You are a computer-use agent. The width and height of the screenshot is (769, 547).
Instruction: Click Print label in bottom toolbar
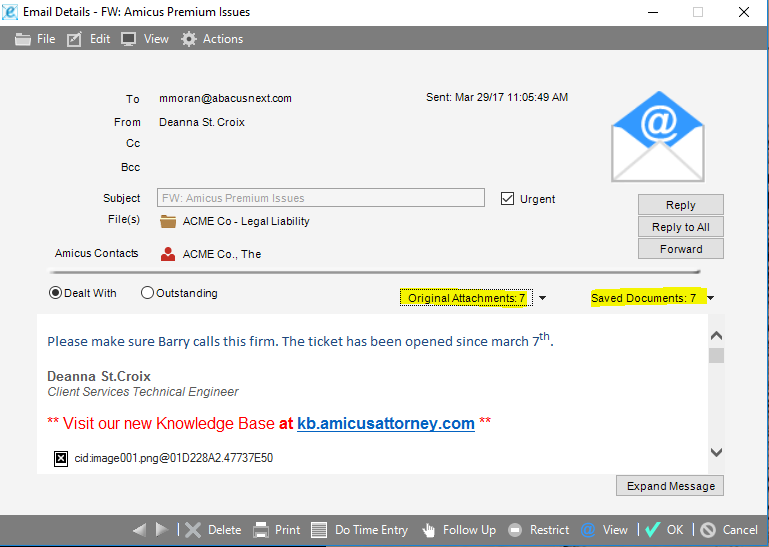[287, 530]
